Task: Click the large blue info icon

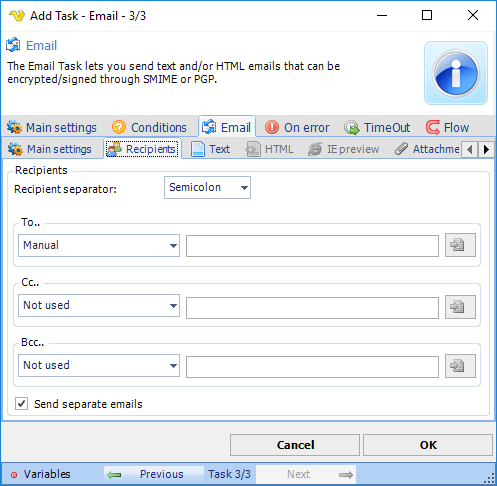Action: click(456, 73)
